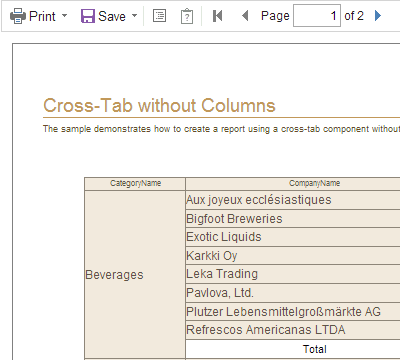This screenshot has width=400, height=360.
Task: Go to the previous page
Action: pyautogui.click(x=245, y=16)
